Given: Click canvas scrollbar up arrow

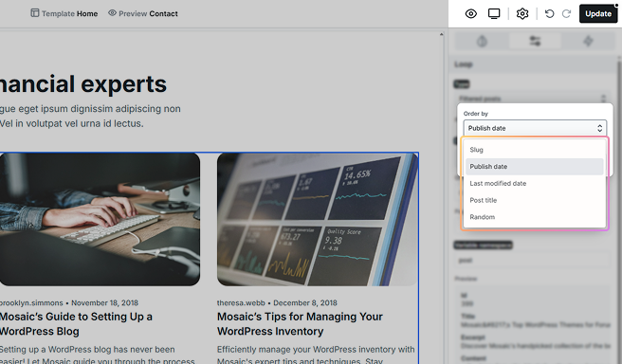Looking at the screenshot, I should pos(442,34).
